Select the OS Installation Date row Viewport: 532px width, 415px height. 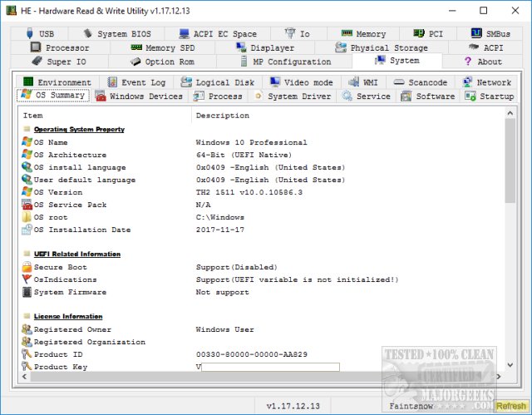click(x=261, y=230)
